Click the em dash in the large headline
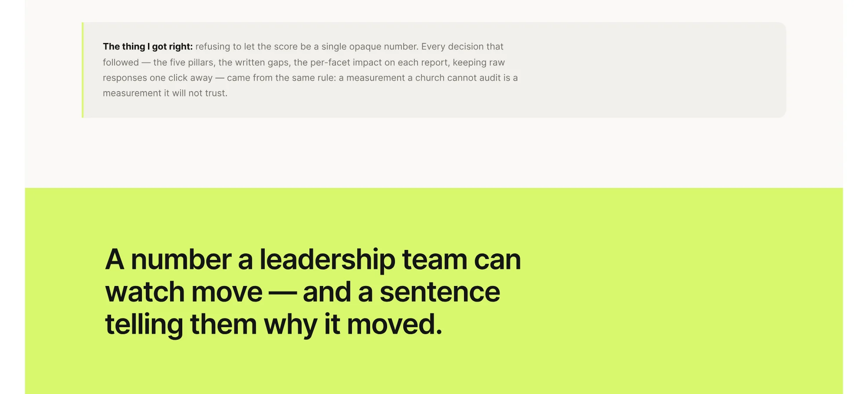Screen dimensions: 868x394 point(283,293)
